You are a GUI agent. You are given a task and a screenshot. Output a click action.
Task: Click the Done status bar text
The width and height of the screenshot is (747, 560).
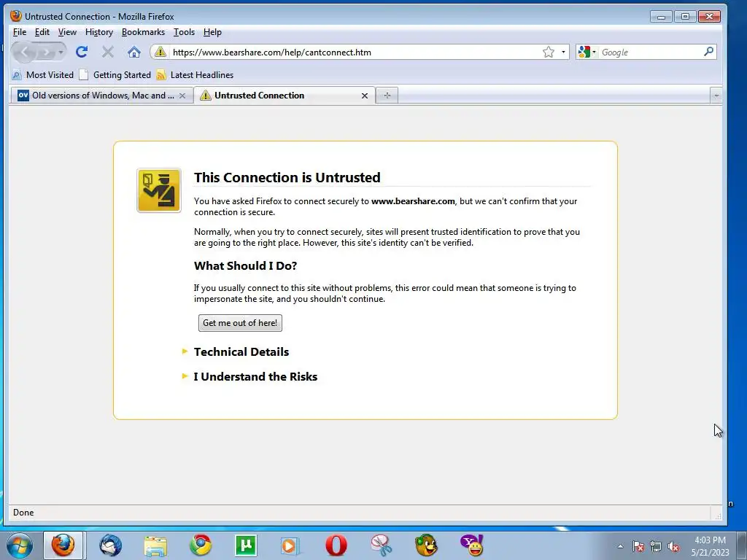[x=23, y=513]
